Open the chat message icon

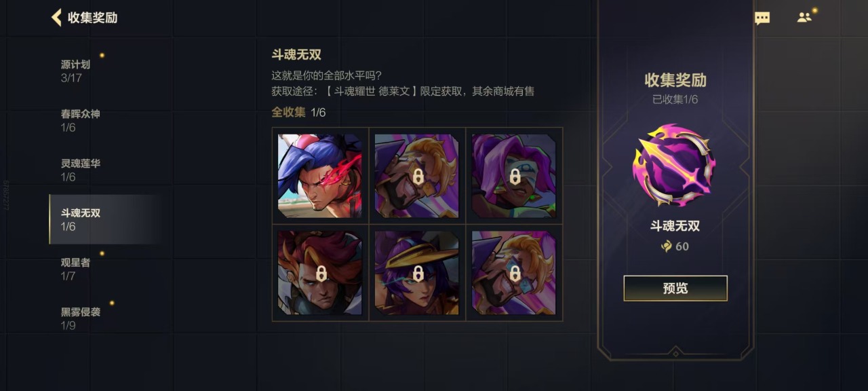(x=762, y=18)
